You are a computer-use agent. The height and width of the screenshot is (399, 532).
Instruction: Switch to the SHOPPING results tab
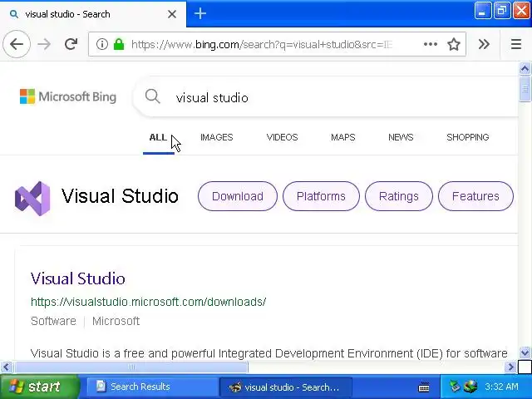pyautogui.click(x=467, y=137)
